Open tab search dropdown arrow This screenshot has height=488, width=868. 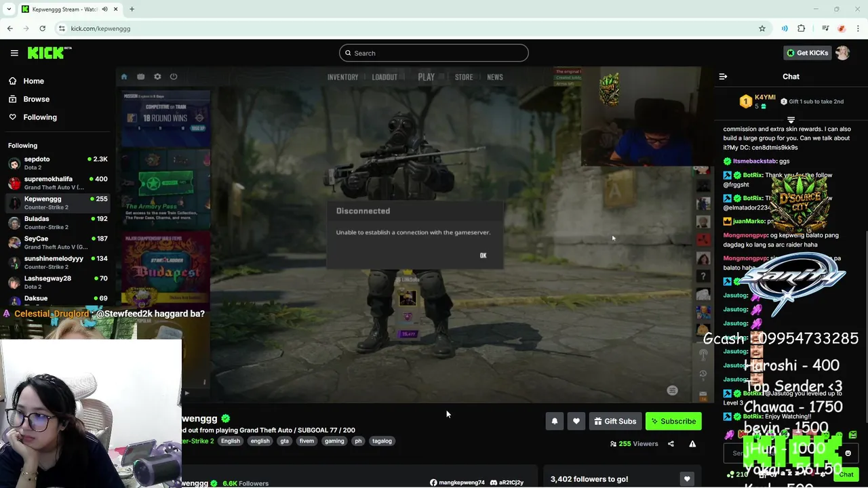[7, 9]
